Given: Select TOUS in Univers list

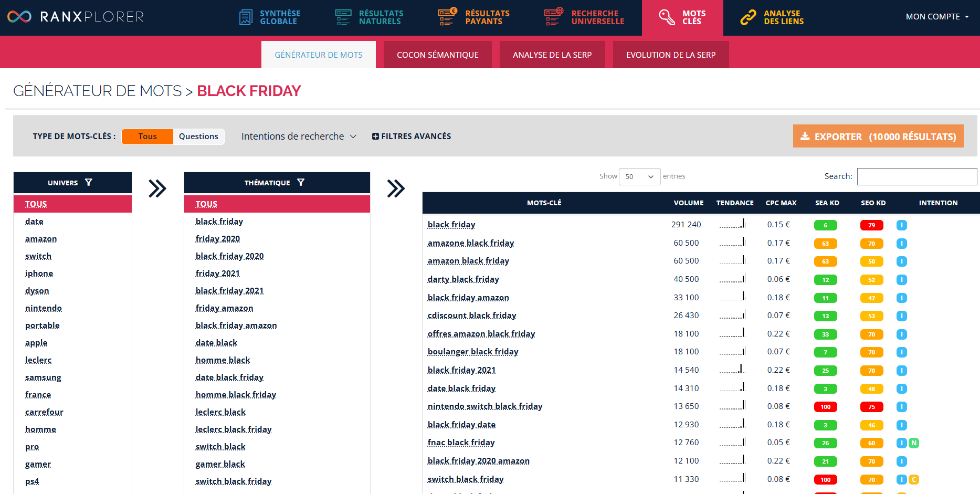Looking at the screenshot, I should (72, 204).
